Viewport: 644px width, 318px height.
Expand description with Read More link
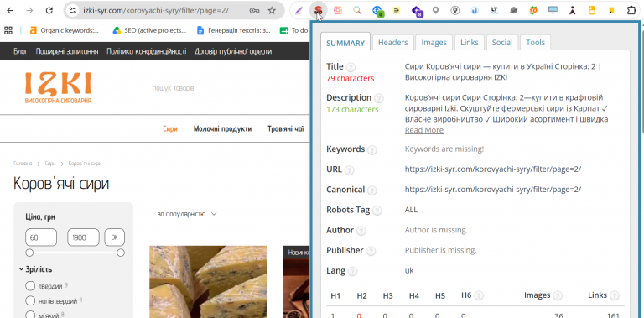pos(423,130)
